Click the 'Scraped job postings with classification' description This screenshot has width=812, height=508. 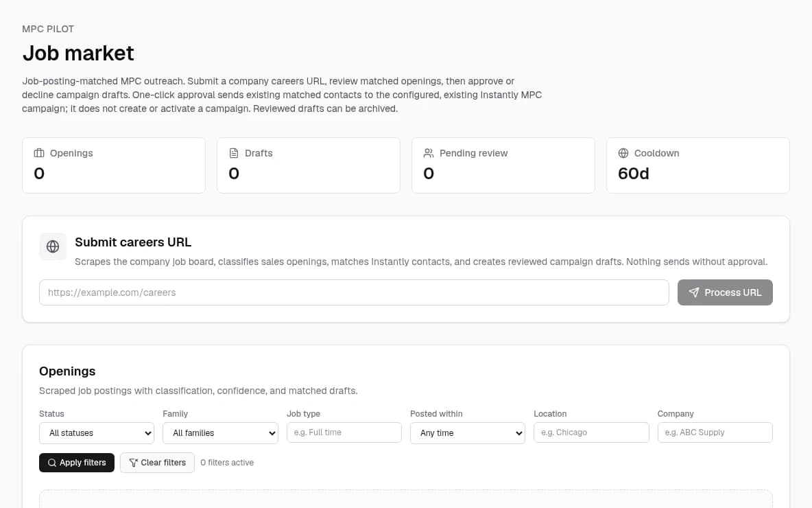click(x=198, y=391)
